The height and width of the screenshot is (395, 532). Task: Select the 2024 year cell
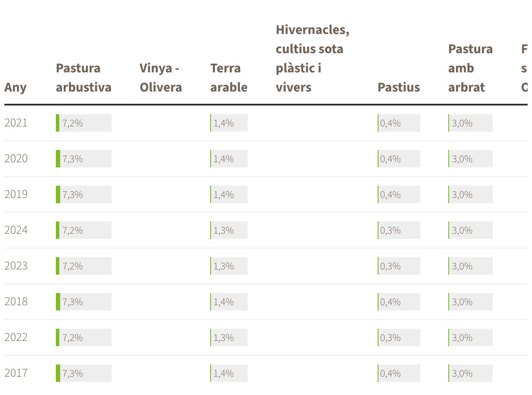click(x=16, y=230)
